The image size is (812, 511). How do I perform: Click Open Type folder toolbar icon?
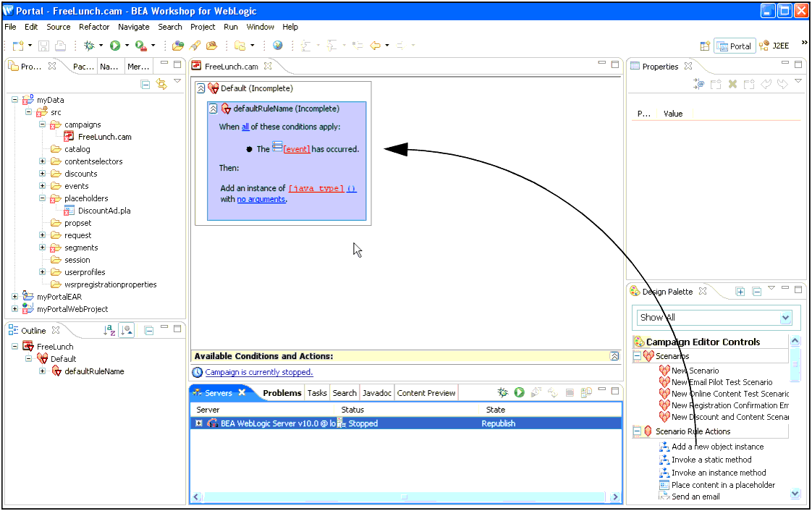pyautogui.click(x=177, y=46)
